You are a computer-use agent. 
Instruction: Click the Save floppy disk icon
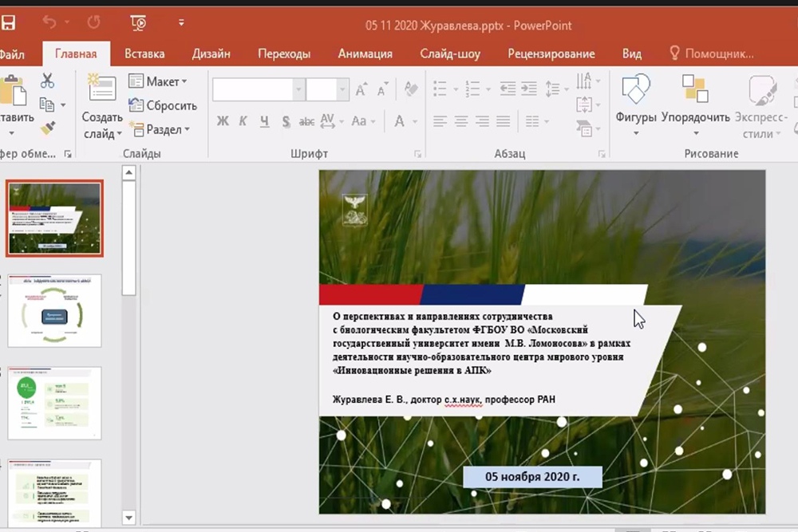(x=8, y=24)
